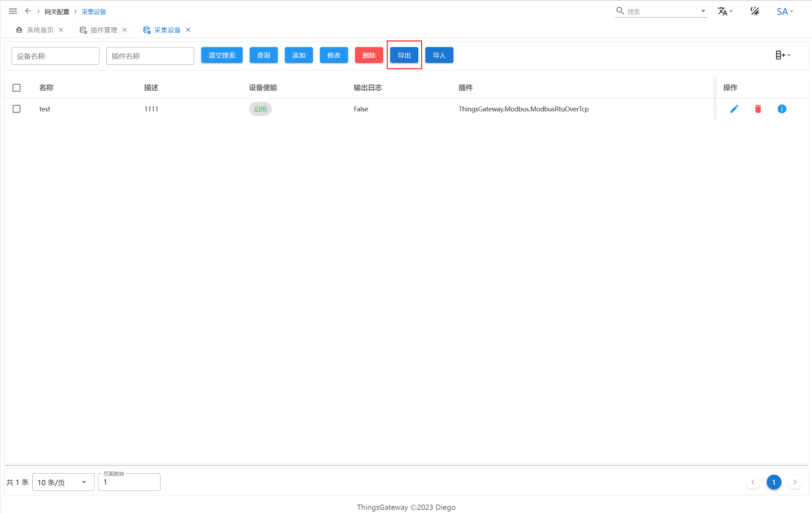Open the SA user account dropdown
The width and height of the screenshot is (812, 513).
[x=785, y=11]
